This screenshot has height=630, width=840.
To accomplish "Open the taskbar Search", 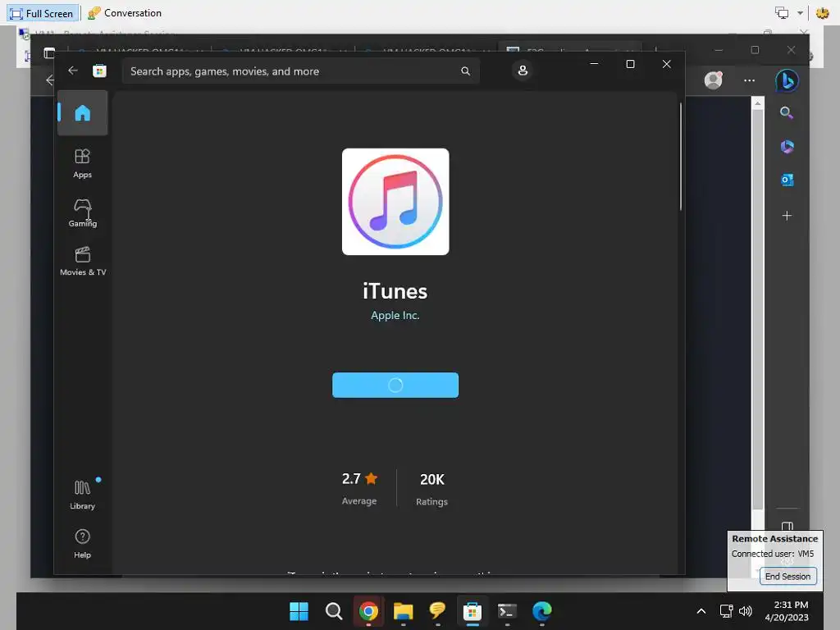I will tap(334, 611).
